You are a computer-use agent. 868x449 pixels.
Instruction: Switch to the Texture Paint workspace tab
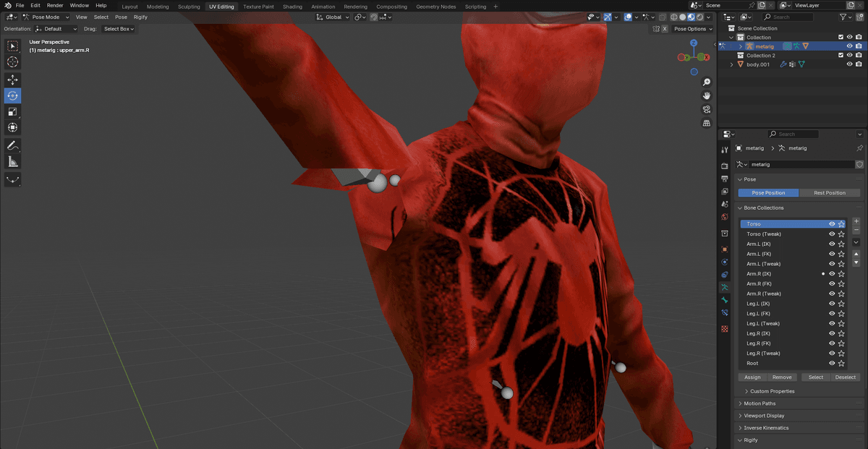tap(258, 7)
